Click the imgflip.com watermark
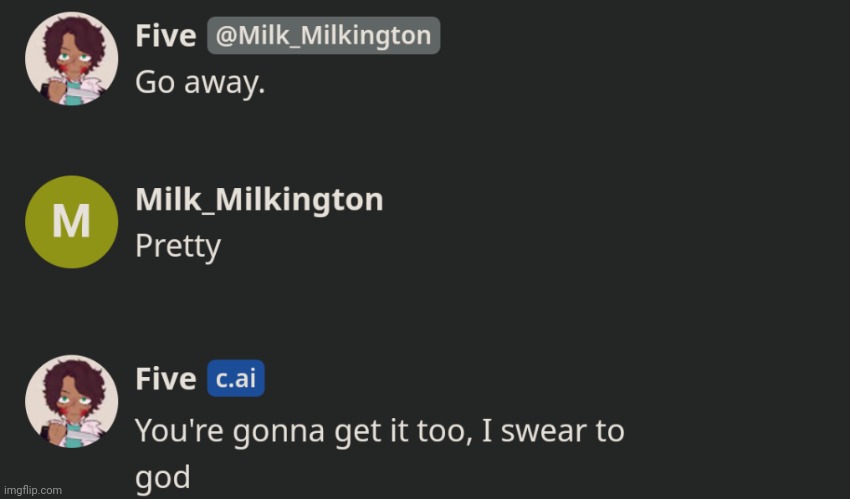Screen dimensions: 850x499 tap(32, 490)
